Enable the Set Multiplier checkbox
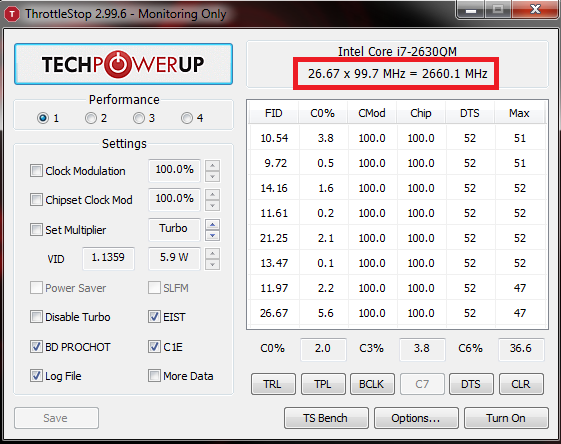The height and width of the screenshot is (444, 561). point(36,230)
